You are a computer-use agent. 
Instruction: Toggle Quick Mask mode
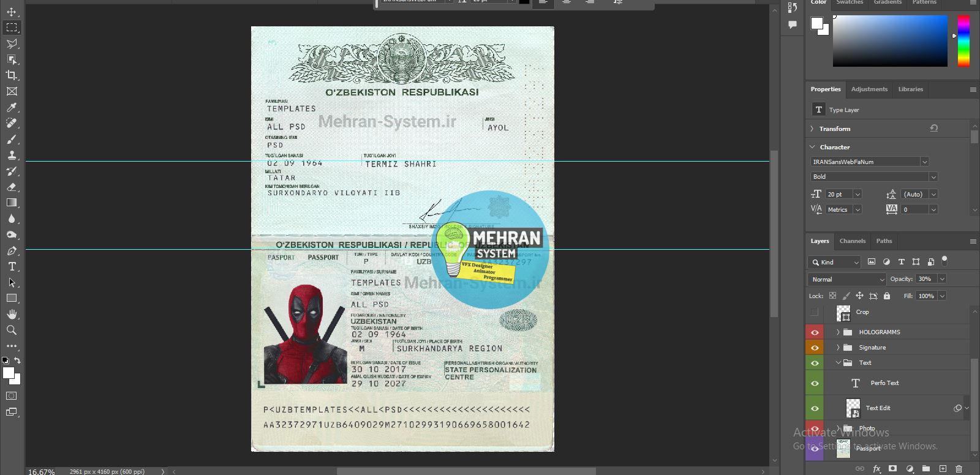pos(12,396)
